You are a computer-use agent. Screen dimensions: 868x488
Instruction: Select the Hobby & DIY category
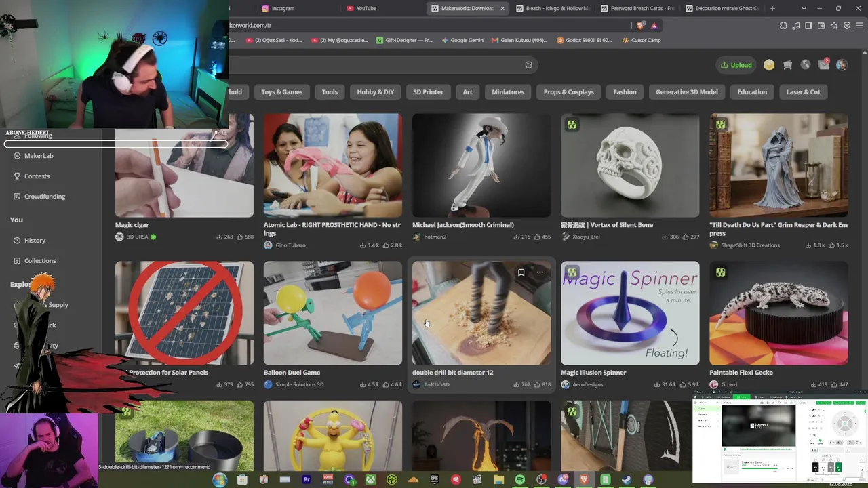pos(375,92)
